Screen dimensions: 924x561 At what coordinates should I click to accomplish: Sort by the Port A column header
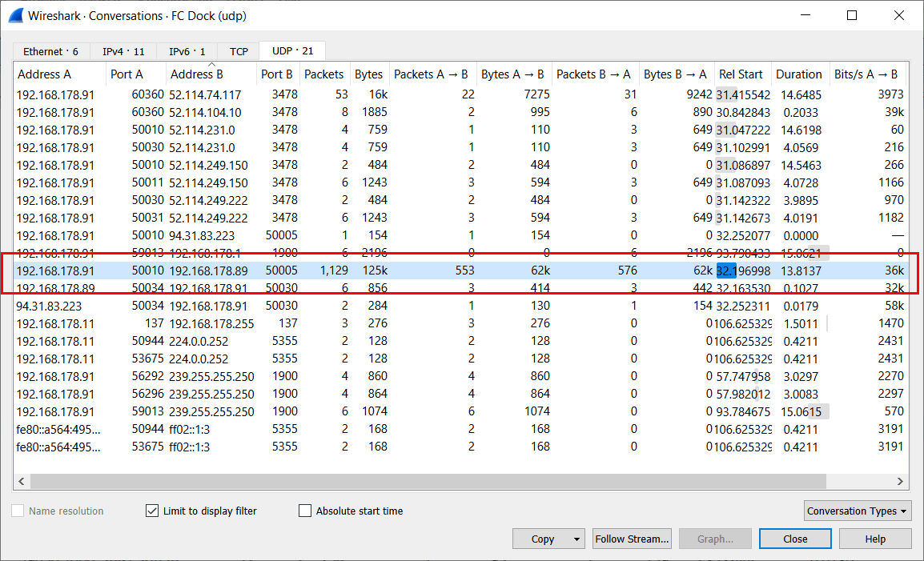click(x=136, y=74)
